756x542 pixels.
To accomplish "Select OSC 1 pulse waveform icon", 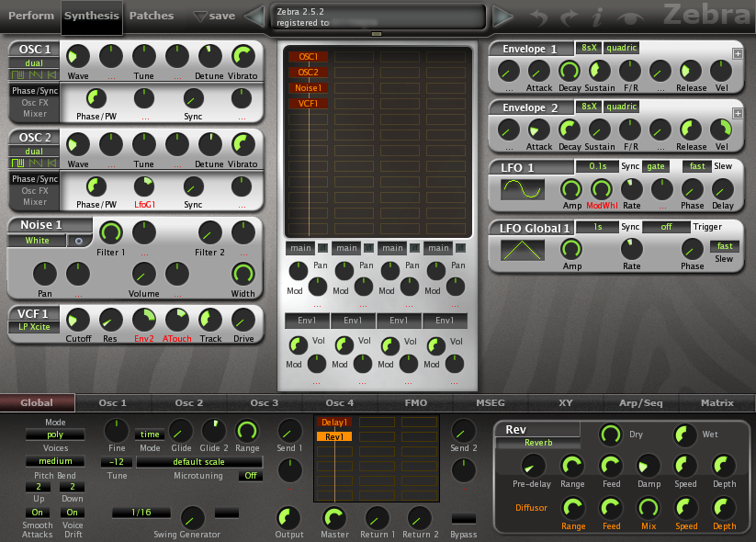I will 18,74.
